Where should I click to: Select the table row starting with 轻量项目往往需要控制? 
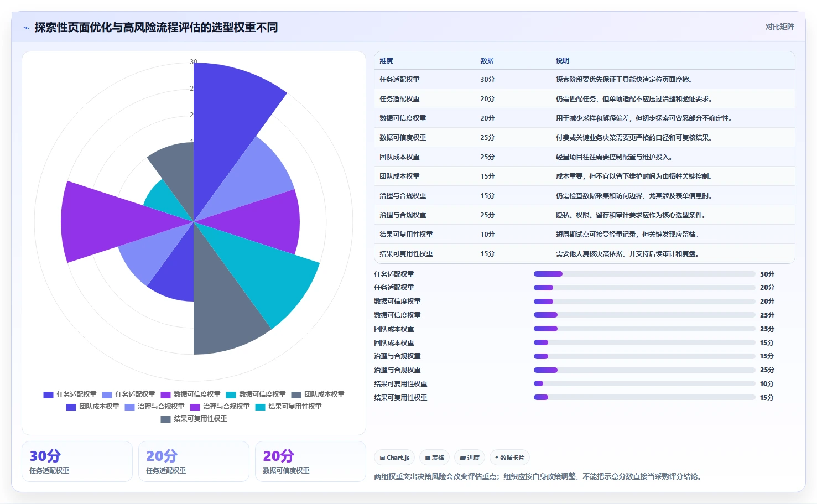[585, 157]
